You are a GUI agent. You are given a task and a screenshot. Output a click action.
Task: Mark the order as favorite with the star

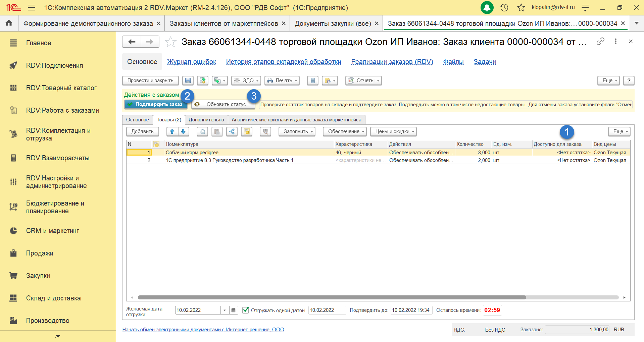(x=170, y=42)
